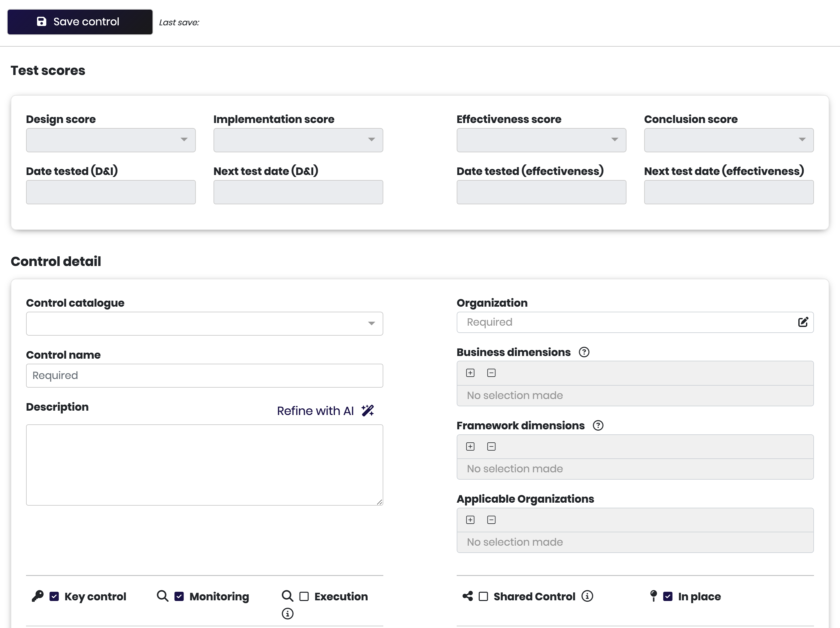
Task: Expand all Business dimensions with plus icon
Action: (470, 373)
